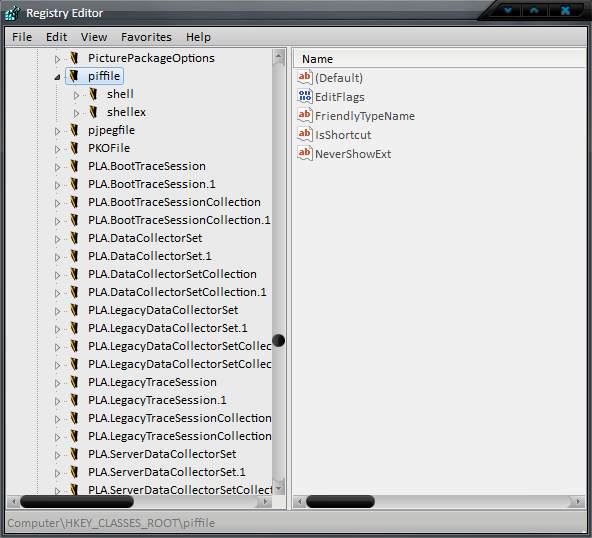Open the View menu
The image size is (592, 538).
coord(94,37)
